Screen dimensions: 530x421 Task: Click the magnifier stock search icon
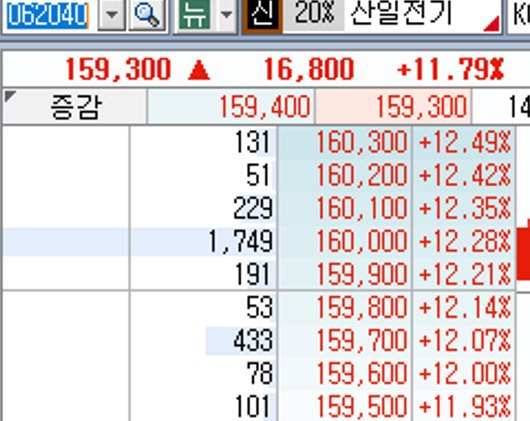coord(147,15)
